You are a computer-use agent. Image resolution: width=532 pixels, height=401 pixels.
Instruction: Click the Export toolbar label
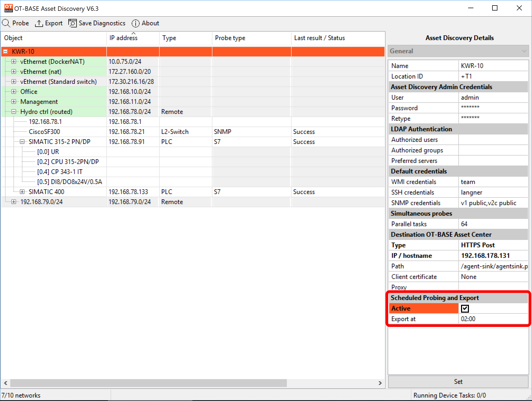54,23
